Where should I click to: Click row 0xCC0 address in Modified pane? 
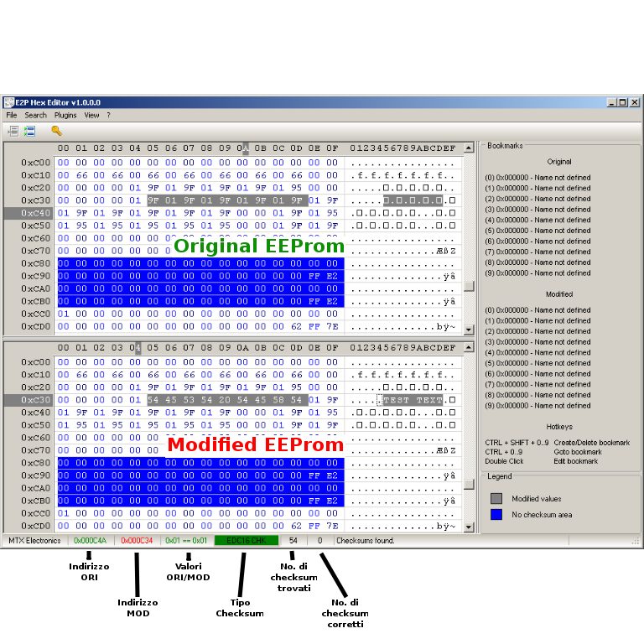pos(36,513)
